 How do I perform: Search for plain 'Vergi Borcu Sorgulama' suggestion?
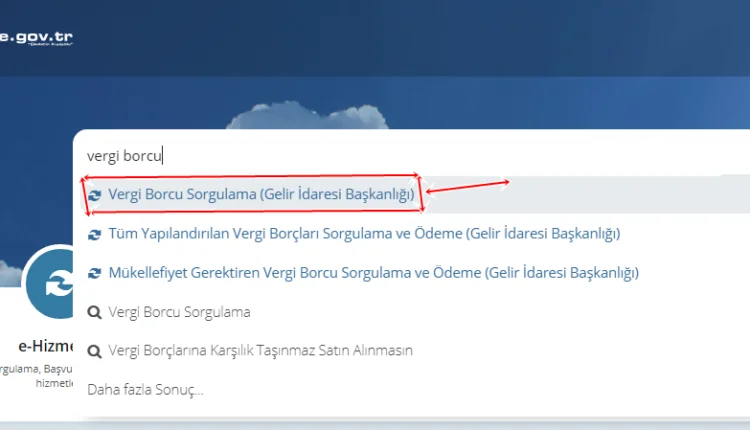(179, 312)
